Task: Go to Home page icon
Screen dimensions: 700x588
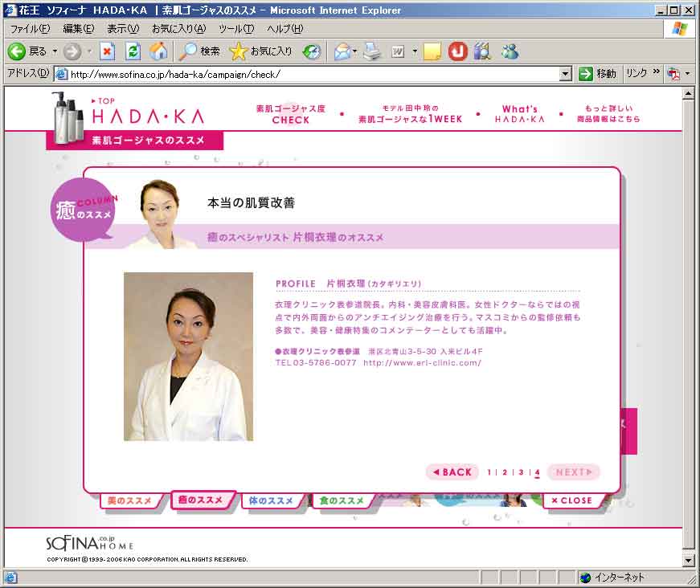Action: 159,51
